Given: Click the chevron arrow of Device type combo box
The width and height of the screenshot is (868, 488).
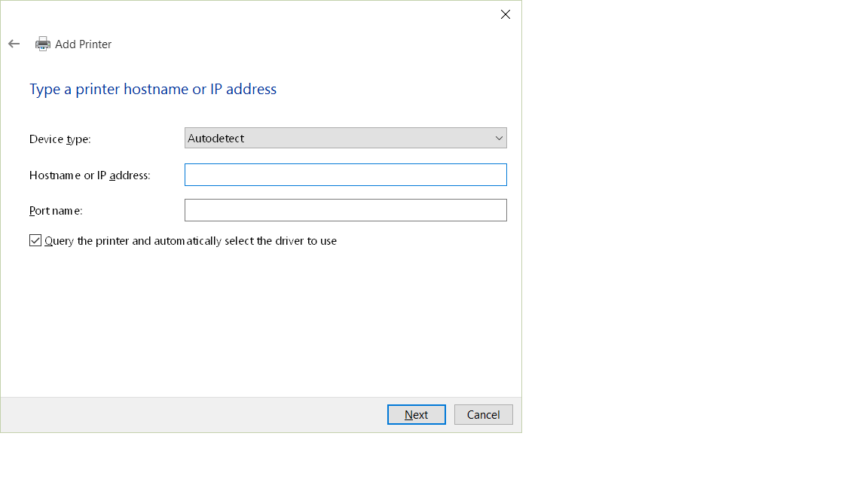Looking at the screenshot, I should (499, 138).
